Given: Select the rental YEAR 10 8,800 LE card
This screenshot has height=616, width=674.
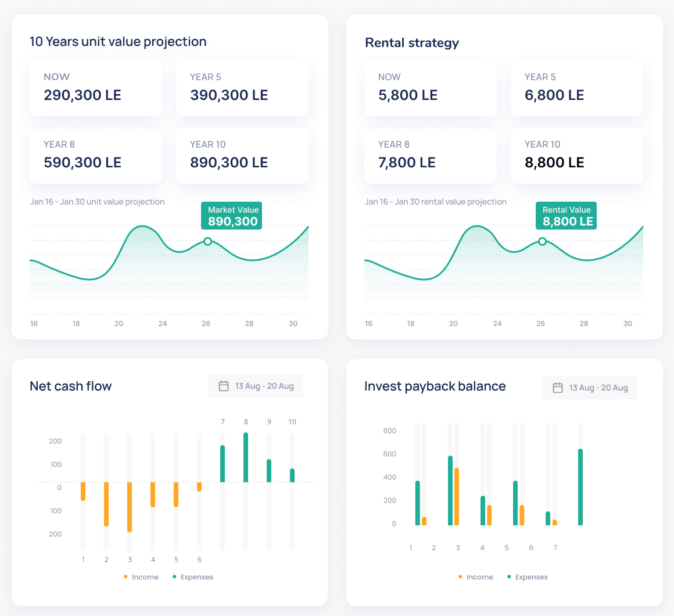Looking at the screenshot, I should (x=577, y=156).
